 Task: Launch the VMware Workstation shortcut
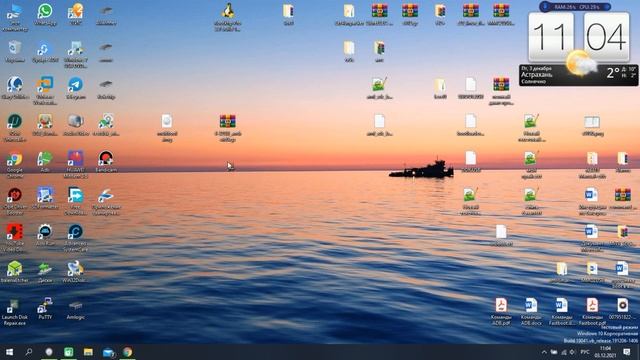pos(45,91)
